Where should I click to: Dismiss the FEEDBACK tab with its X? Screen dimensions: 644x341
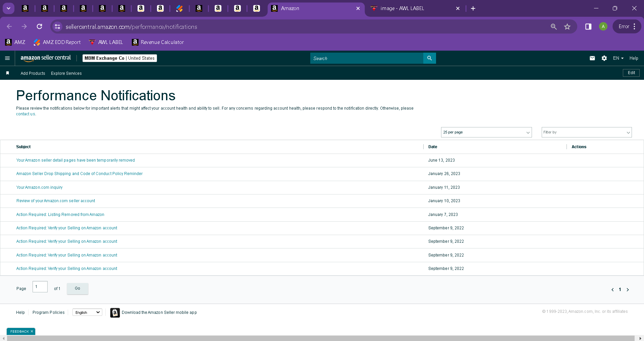[x=32, y=332]
